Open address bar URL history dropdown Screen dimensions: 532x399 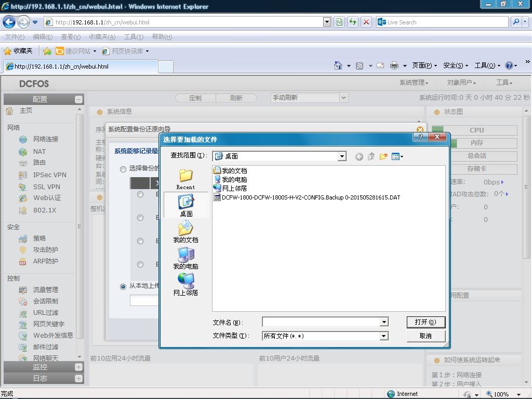[327, 22]
